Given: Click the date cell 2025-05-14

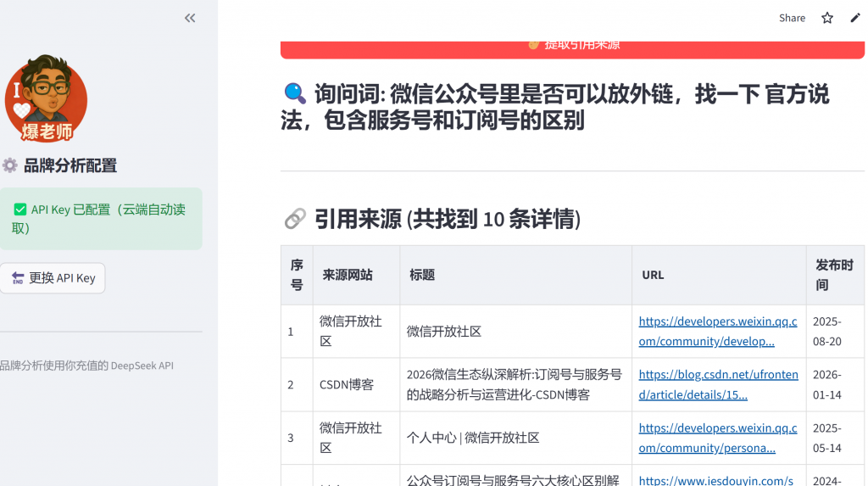Looking at the screenshot, I should (x=835, y=438).
